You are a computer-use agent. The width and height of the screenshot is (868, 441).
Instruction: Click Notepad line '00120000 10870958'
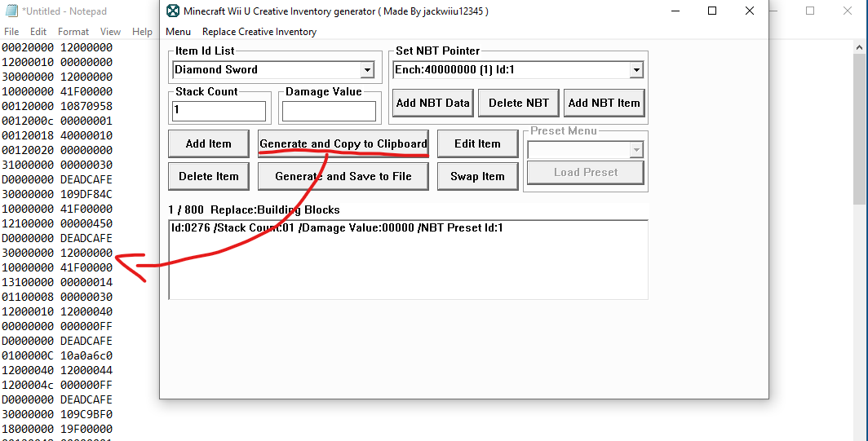(57, 106)
